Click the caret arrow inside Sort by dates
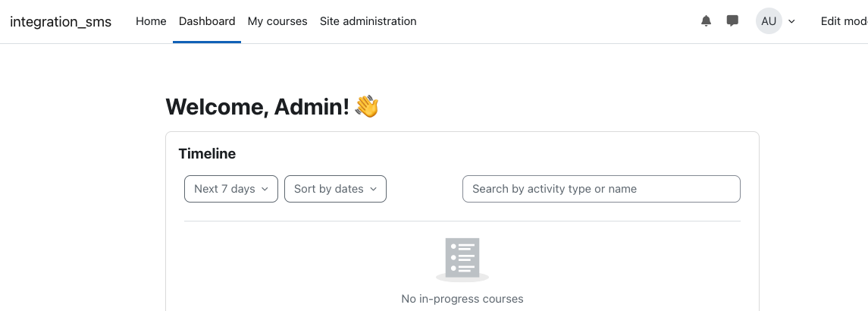 coord(373,189)
